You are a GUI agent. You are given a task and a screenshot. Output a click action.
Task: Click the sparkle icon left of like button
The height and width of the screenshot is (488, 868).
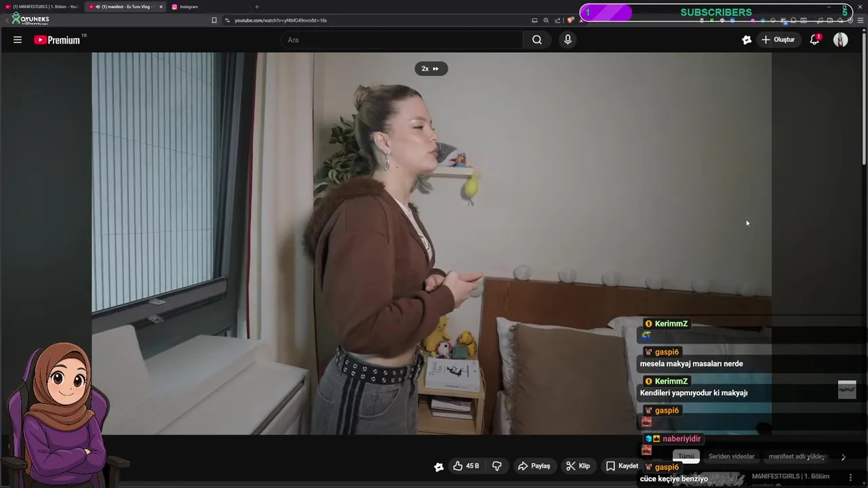(x=439, y=466)
